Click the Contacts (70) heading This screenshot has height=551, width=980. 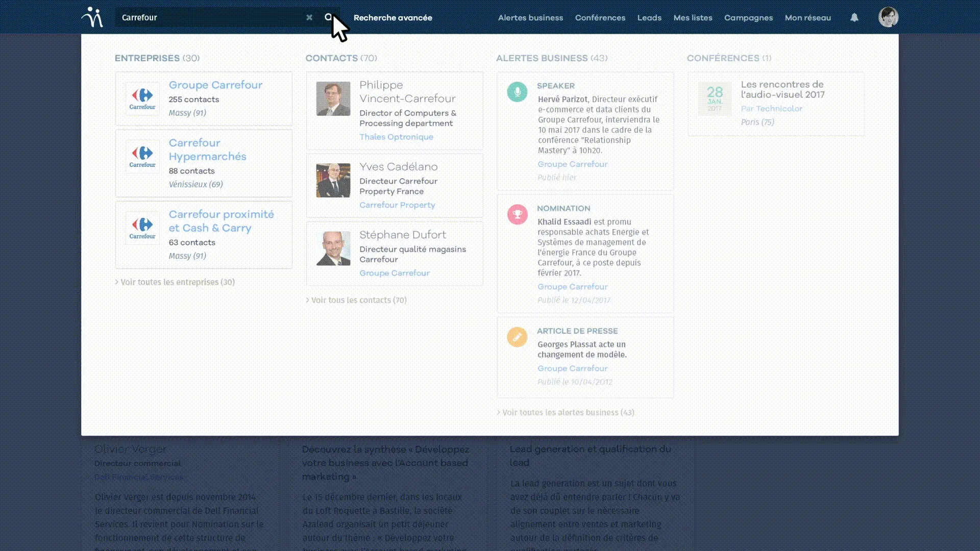pos(341,58)
